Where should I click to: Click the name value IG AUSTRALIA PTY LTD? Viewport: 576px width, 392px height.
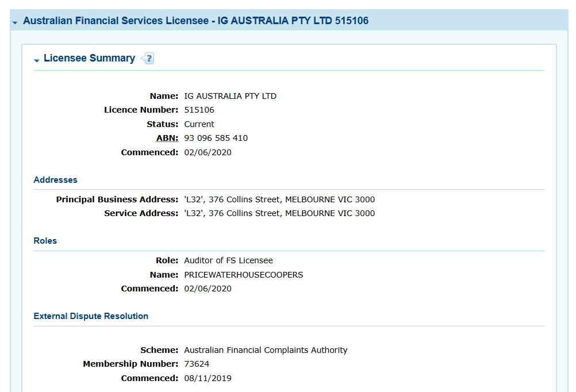click(230, 96)
